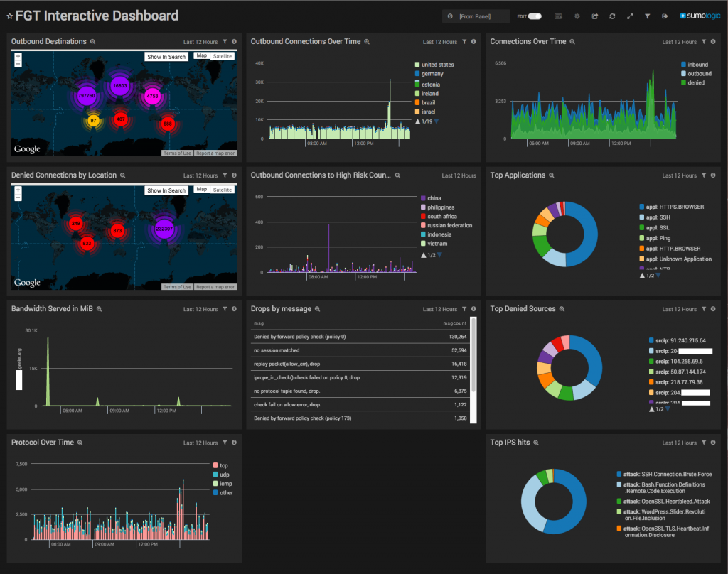Click the Sumo Logic logo
This screenshot has height=574, width=728.
click(700, 16)
